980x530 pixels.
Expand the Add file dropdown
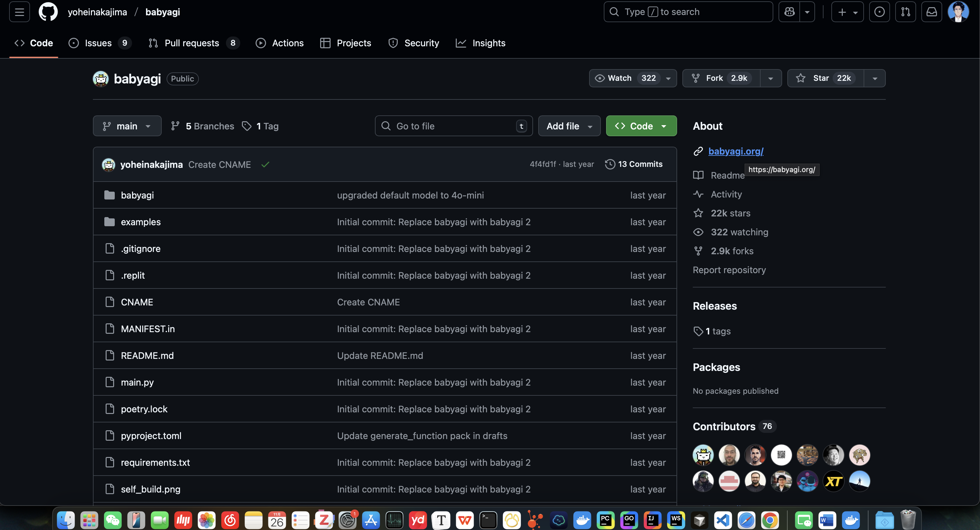point(569,126)
